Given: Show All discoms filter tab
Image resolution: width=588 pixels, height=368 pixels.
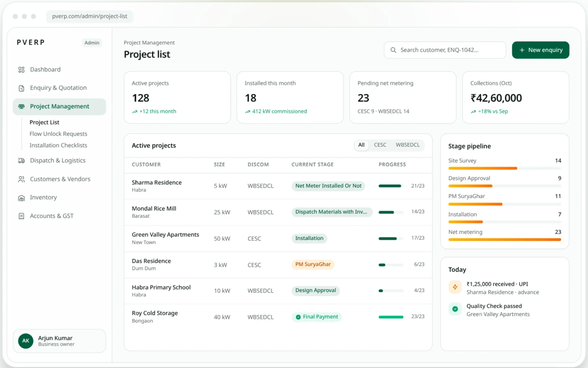Looking at the screenshot, I should point(361,145).
